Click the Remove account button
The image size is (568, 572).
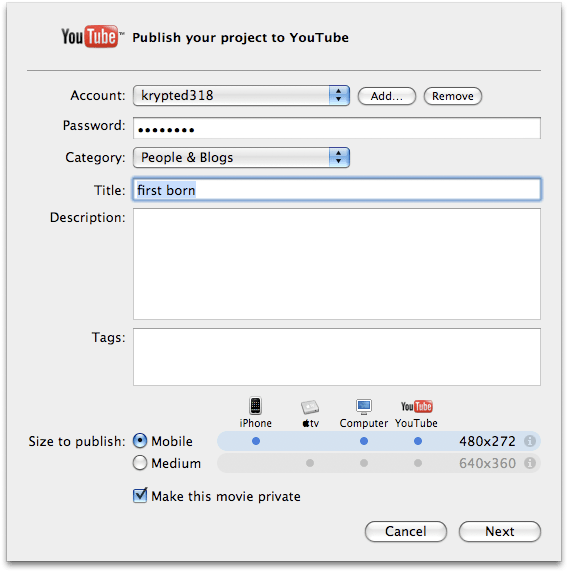[453, 96]
